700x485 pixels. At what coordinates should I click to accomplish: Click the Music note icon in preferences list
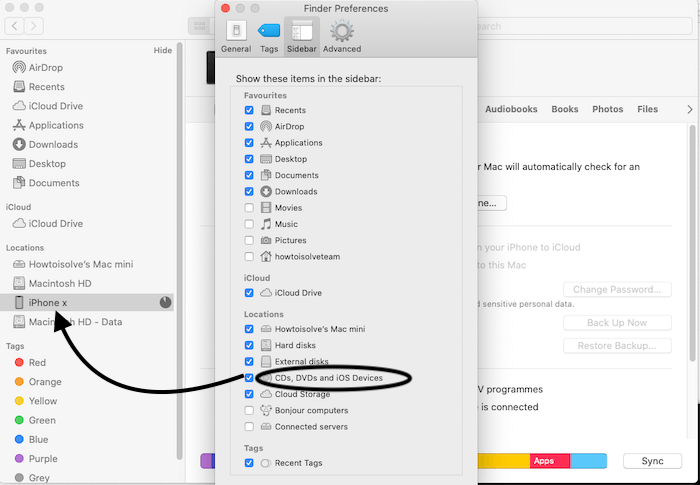[x=266, y=224]
